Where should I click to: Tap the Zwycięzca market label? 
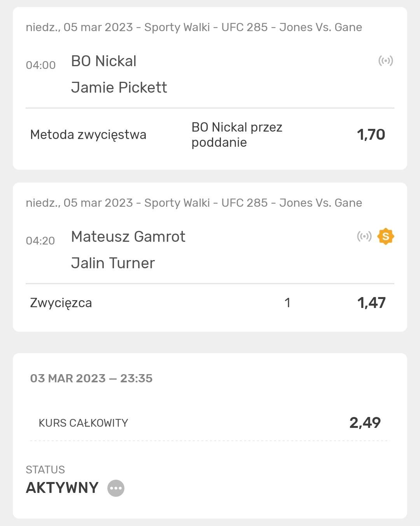click(61, 303)
